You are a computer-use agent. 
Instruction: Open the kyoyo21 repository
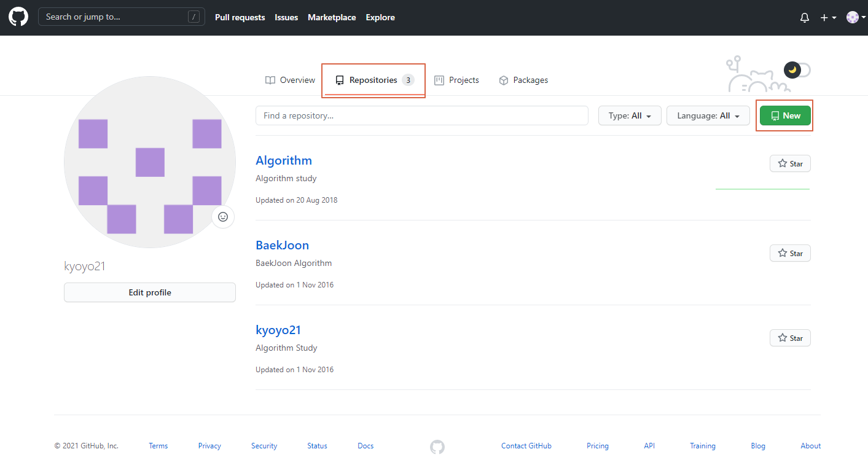pyautogui.click(x=278, y=330)
